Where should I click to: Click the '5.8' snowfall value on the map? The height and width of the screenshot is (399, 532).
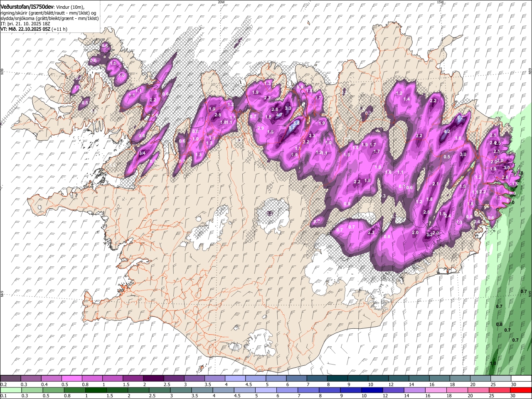point(296,123)
